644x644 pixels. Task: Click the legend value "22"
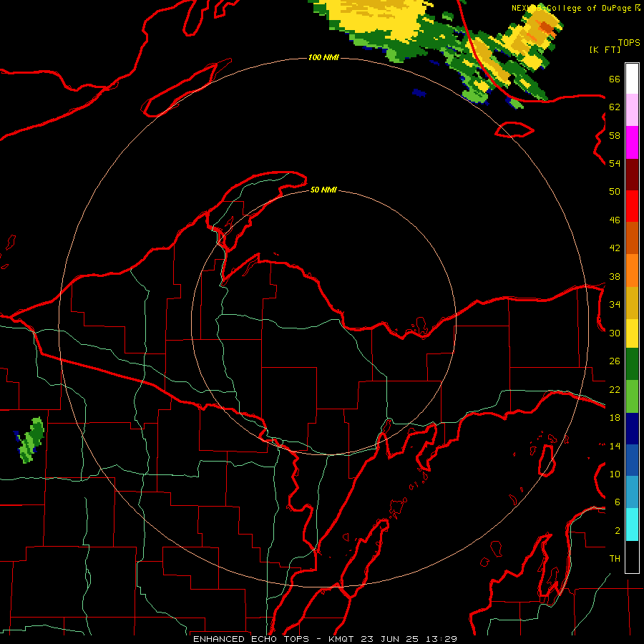(615, 390)
